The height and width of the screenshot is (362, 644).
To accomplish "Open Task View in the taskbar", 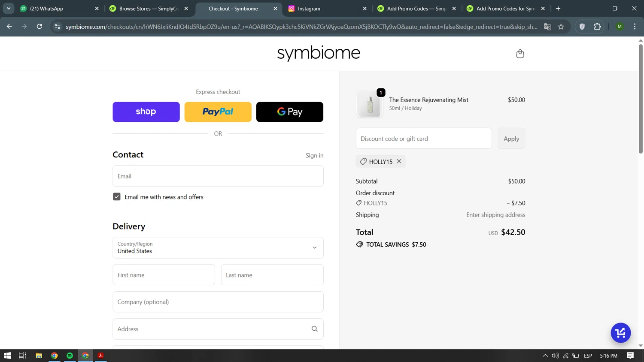I will [22, 356].
